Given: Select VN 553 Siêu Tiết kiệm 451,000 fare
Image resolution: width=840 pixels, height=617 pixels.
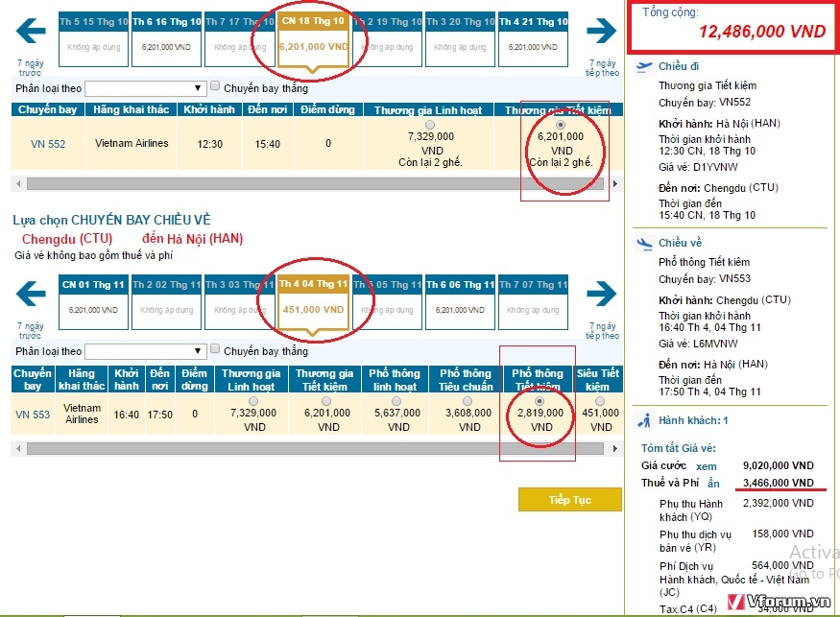Looking at the screenshot, I should tap(600, 401).
